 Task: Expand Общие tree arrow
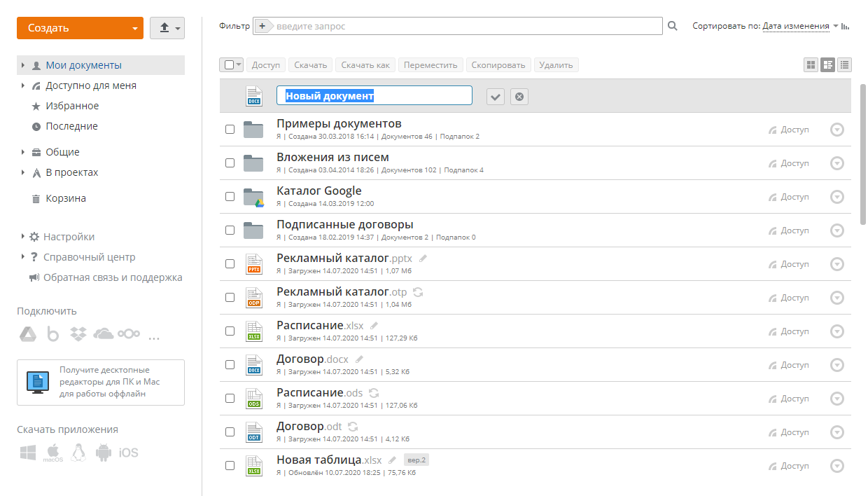(x=23, y=152)
